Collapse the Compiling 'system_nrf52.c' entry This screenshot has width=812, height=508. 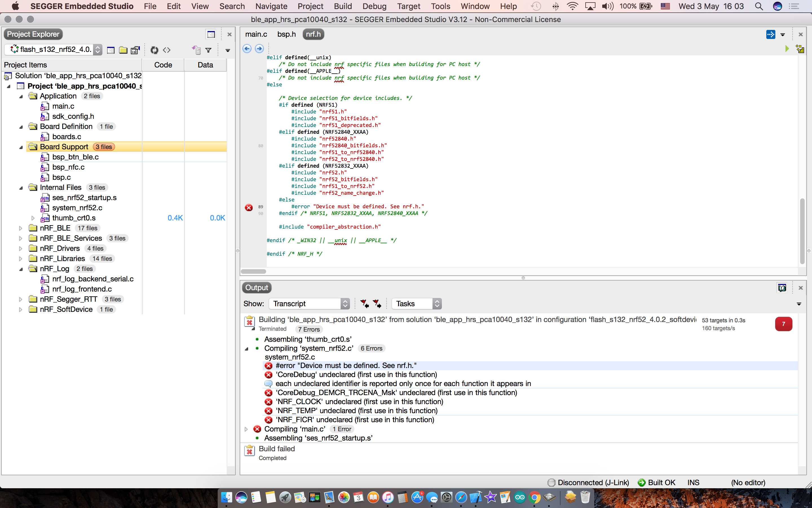pyautogui.click(x=246, y=349)
